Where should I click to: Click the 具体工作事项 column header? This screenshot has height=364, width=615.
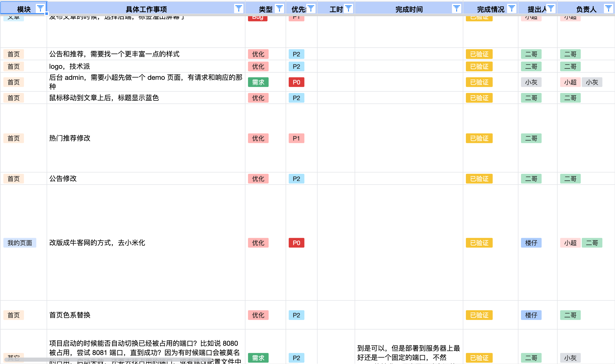[x=146, y=10]
